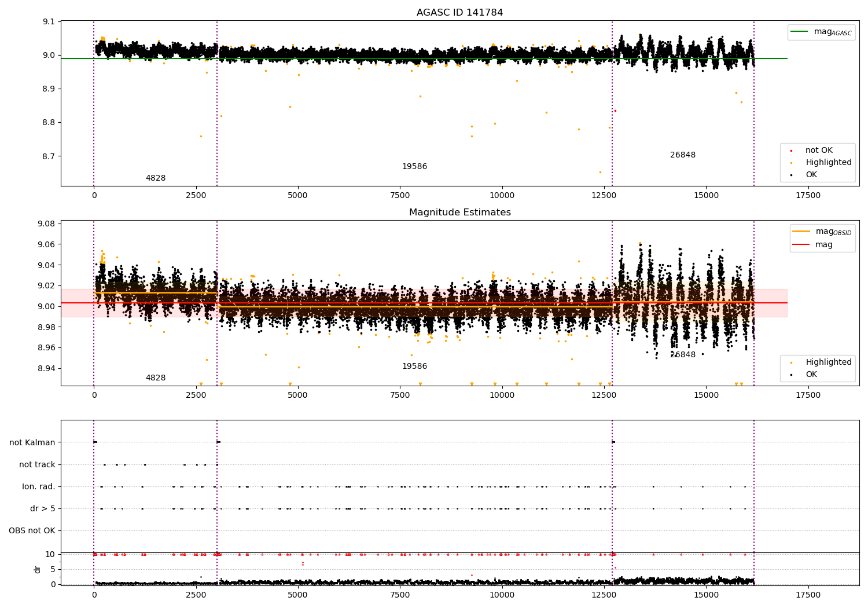868x608 pixels.
Task: Click the 'dr' y-axis label
Action: pyautogui.click(x=38, y=569)
